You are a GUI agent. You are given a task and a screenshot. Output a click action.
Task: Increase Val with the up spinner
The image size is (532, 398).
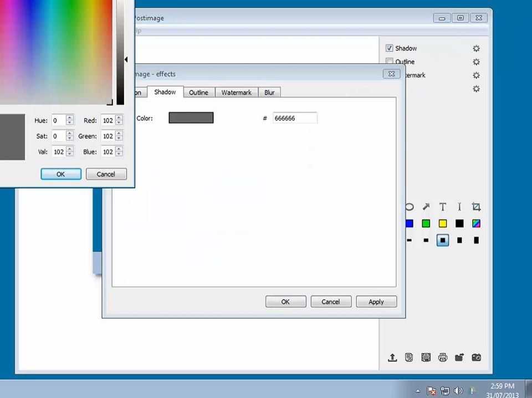click(70, 149)
